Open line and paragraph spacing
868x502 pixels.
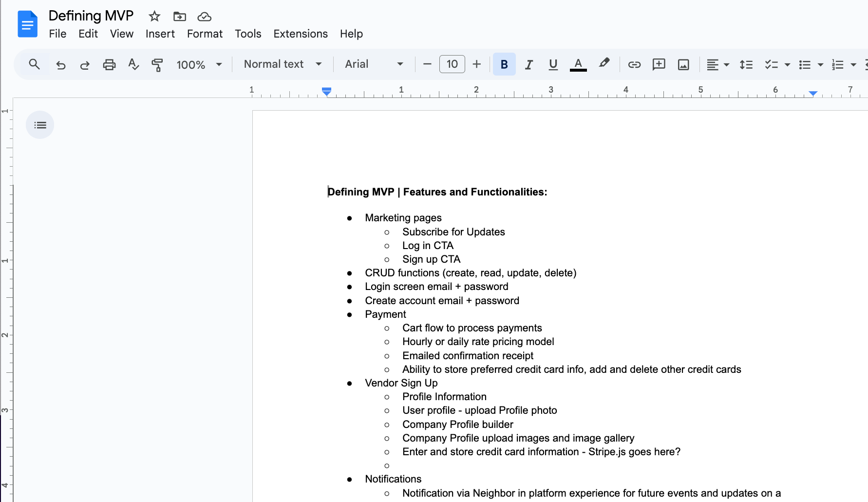[746, 64]
